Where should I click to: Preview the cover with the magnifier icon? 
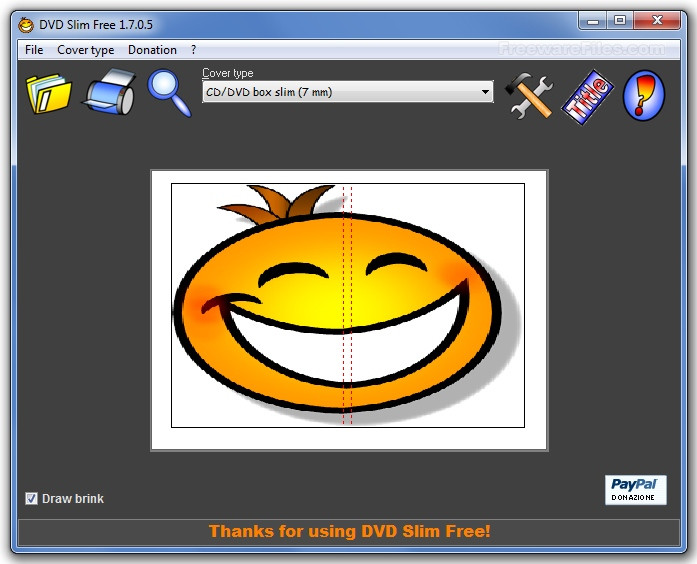169,92
